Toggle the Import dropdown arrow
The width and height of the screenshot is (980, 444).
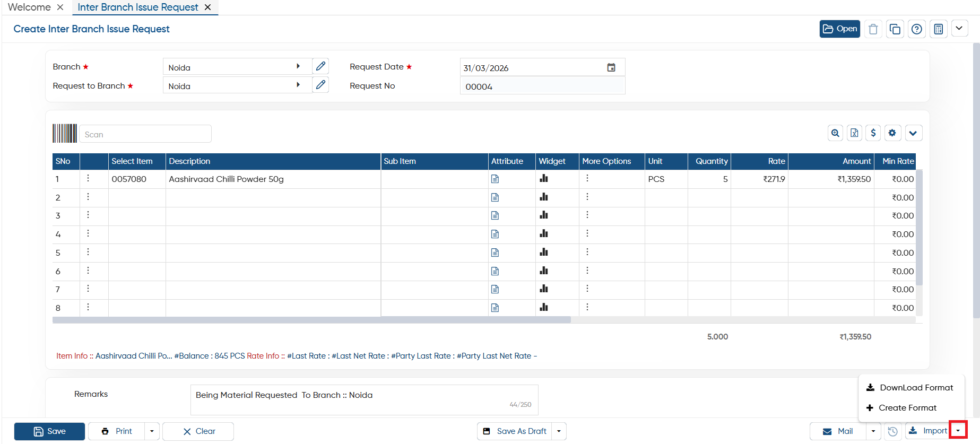coord(958,431)
